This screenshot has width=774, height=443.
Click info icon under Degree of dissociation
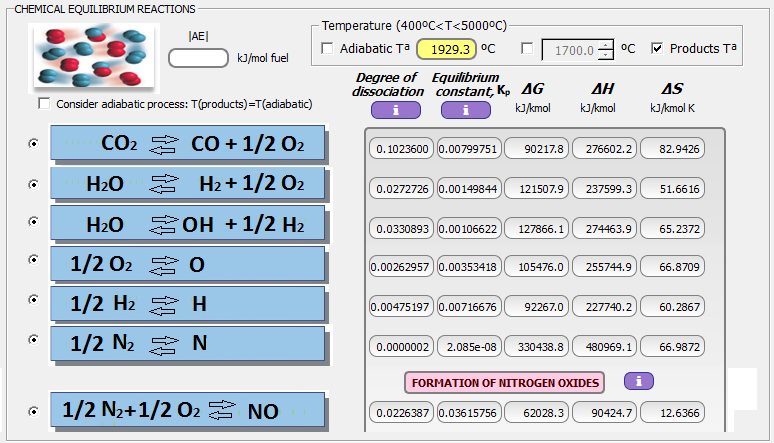[394, 110]
